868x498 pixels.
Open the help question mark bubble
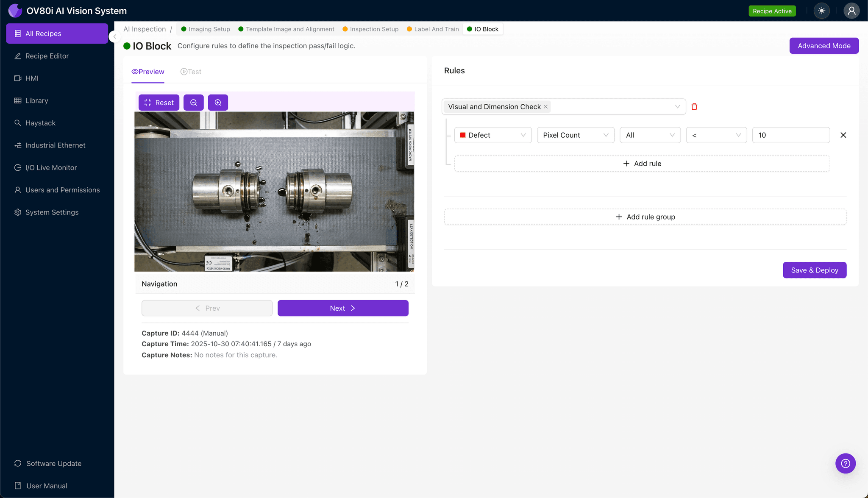click(x=845, y=463)
